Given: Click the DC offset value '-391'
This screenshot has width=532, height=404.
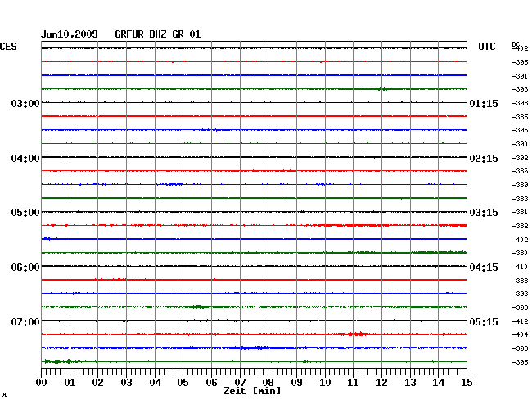Looking at the screenshot, I should click(x=520, y=76).
